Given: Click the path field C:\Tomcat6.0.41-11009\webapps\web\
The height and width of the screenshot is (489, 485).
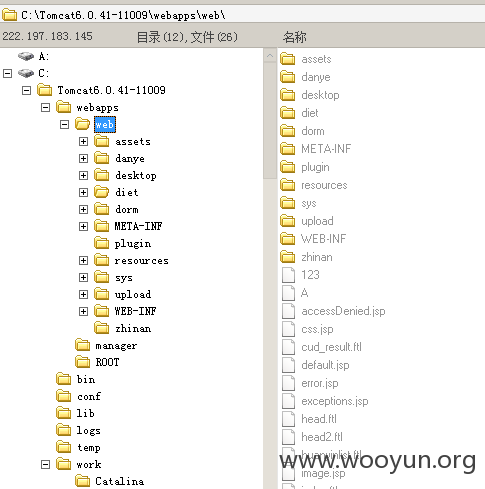Looking at the screenshot, I should 123,15.
